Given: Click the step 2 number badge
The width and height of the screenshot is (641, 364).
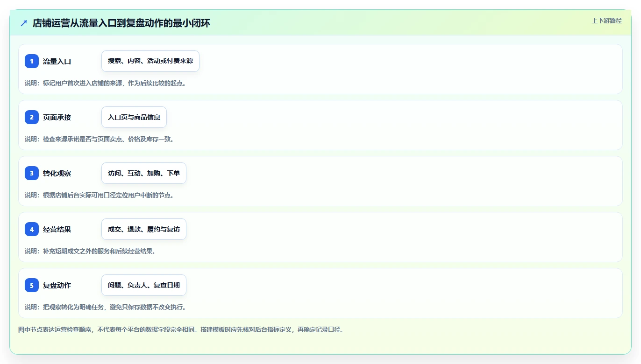Looking at the screenshot, I should pyautogui.click(x=32, y=117).
